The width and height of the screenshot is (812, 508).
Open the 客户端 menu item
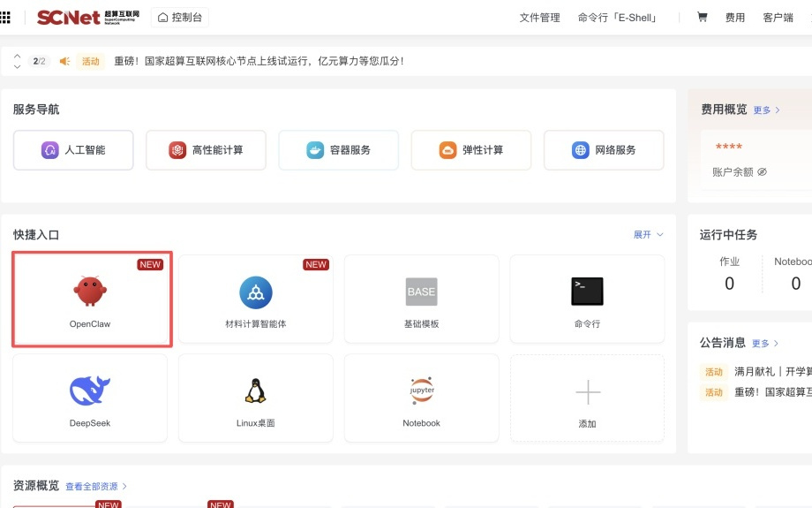click(778, 18)
